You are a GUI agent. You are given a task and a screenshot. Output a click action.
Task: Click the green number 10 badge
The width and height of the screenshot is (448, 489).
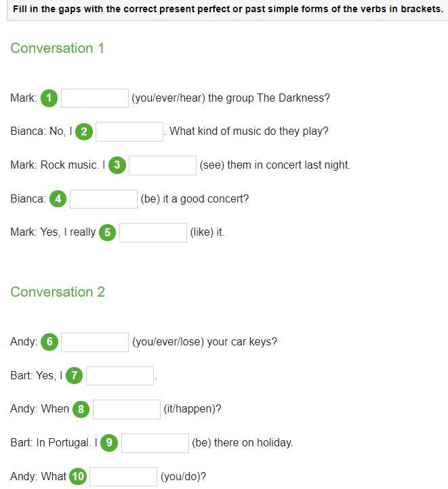[78, 477]
